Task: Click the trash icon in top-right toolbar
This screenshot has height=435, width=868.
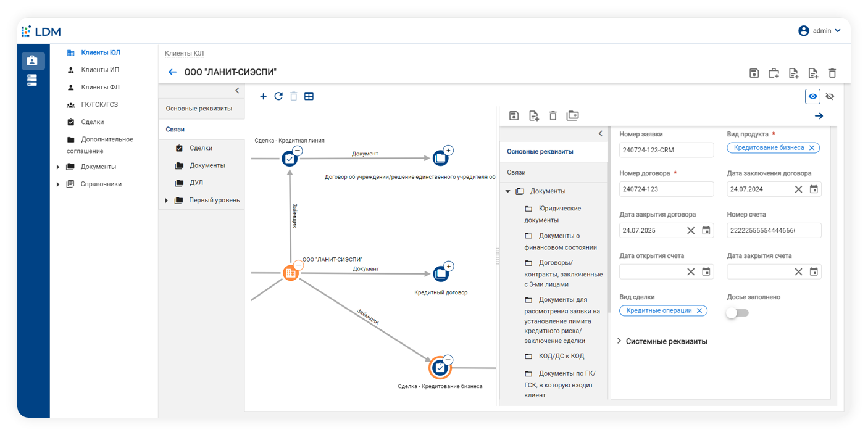Action: [832, 73]
